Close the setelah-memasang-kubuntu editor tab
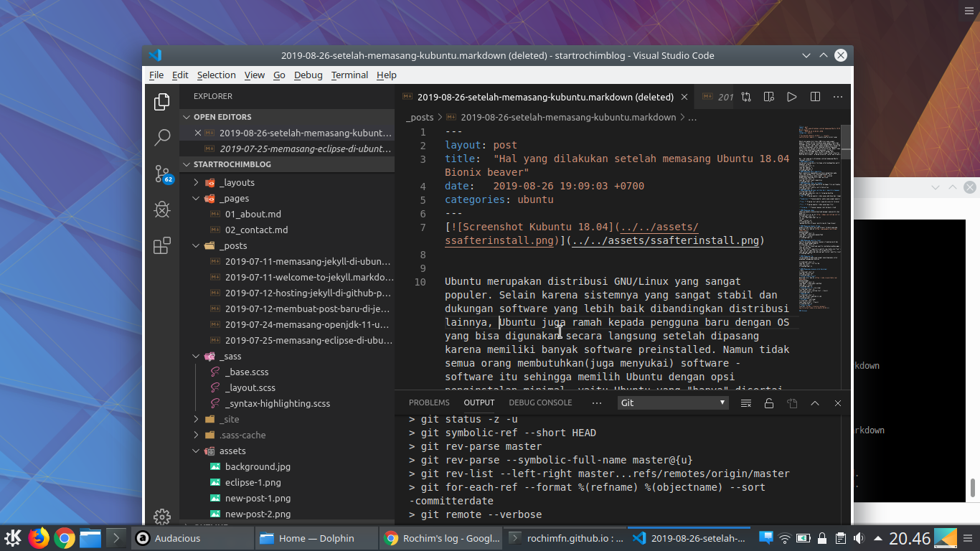This screenshot has height=551, width=980. [684, 97]
